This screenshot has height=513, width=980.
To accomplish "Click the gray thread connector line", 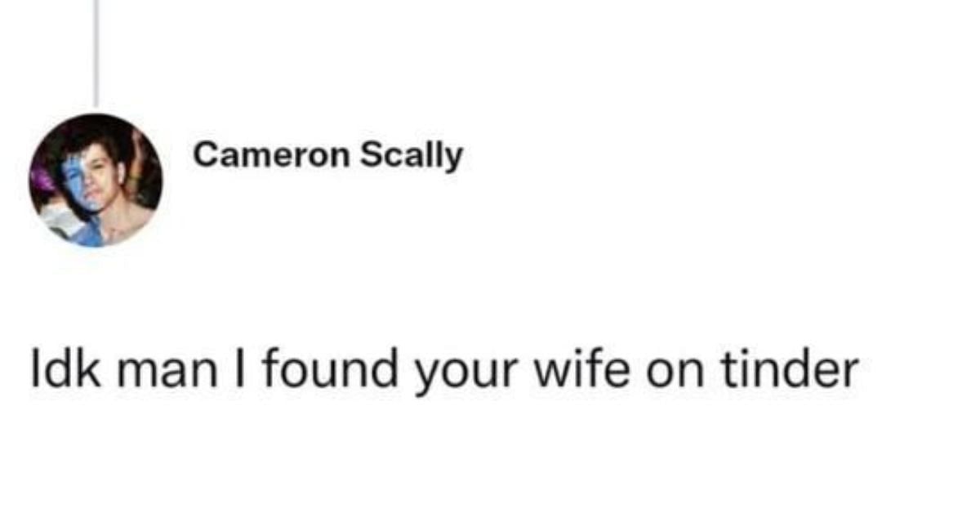I will 96,53.
